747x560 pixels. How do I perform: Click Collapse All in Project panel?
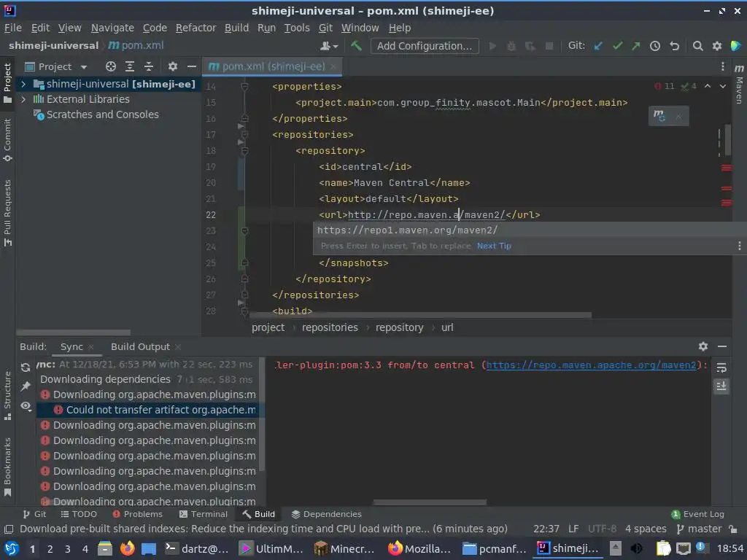149,66
